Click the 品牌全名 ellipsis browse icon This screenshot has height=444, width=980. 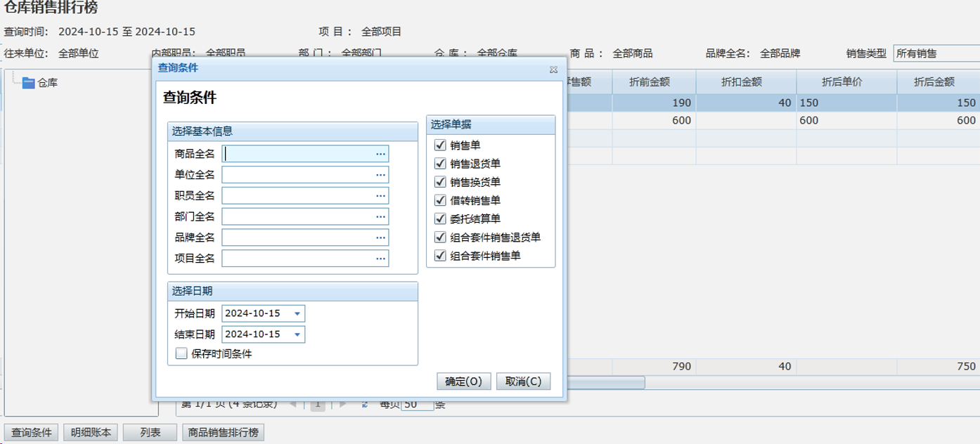[380, 238]
